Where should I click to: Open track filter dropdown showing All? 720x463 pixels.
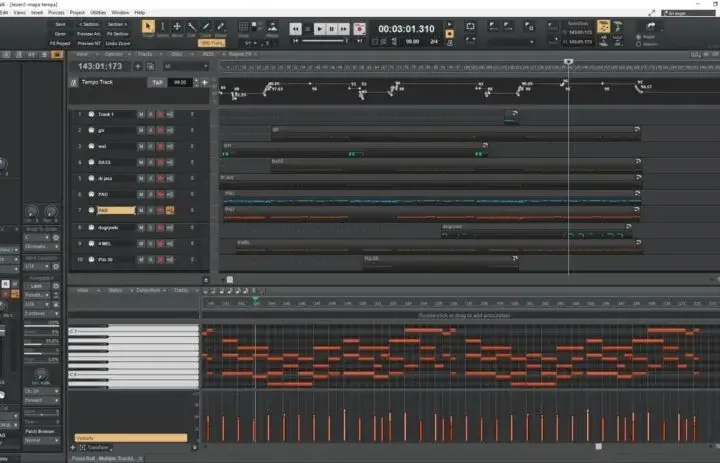(186, 67)
